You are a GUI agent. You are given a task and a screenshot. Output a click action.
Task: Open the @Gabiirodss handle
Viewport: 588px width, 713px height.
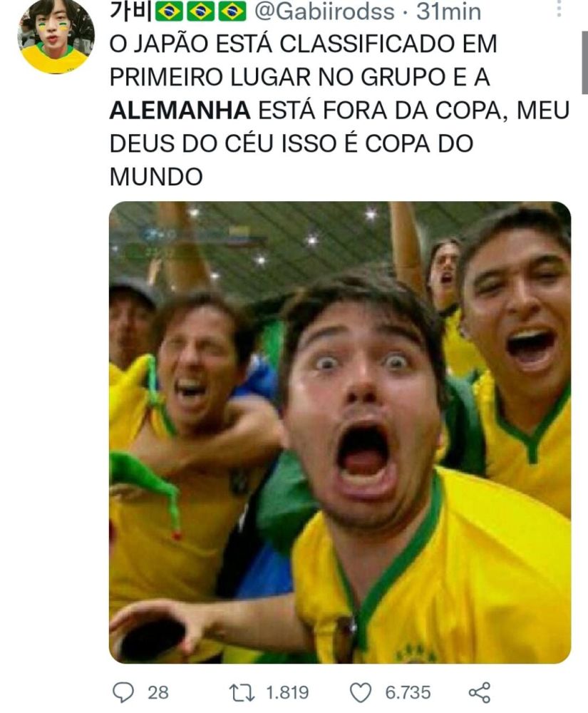(324, 11)
